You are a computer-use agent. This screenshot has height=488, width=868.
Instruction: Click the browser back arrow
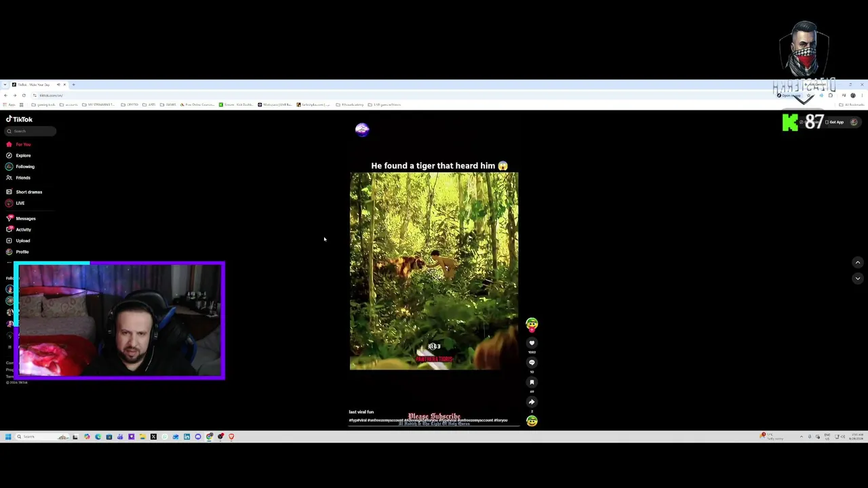pyautogui.click(x=5, y=96)
